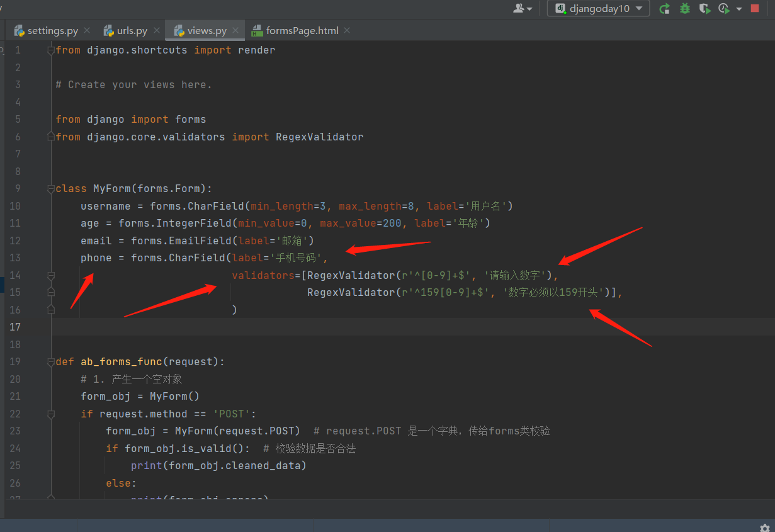Click the regex r'^159[0-9]+$' string
Image resolution: width=775 pixels, height=532 pixels.
(446, 293)
